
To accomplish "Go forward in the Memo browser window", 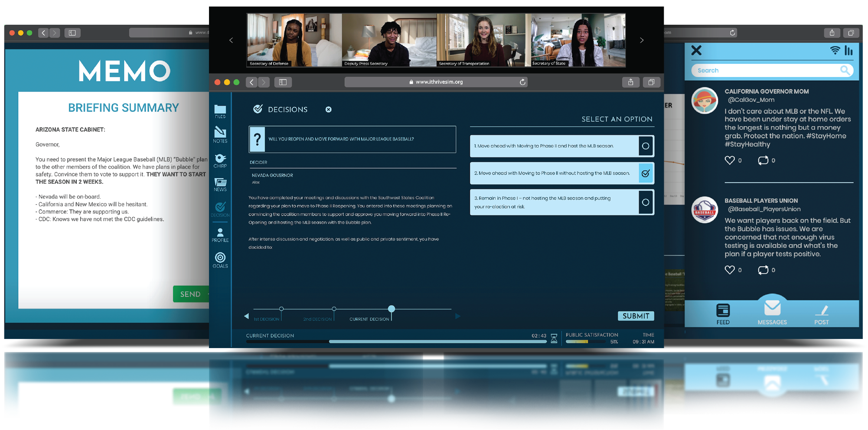I will (55, 33).
